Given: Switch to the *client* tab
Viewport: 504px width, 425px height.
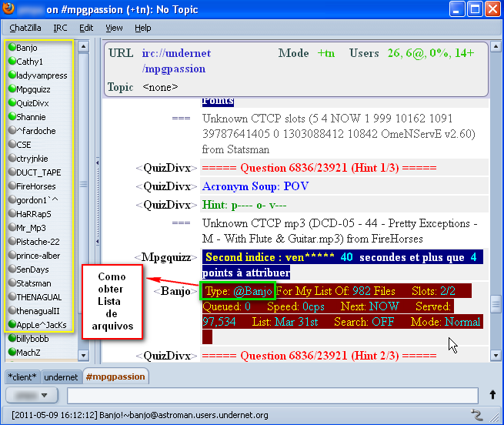Looking at the screenshot, I should 22,376.
